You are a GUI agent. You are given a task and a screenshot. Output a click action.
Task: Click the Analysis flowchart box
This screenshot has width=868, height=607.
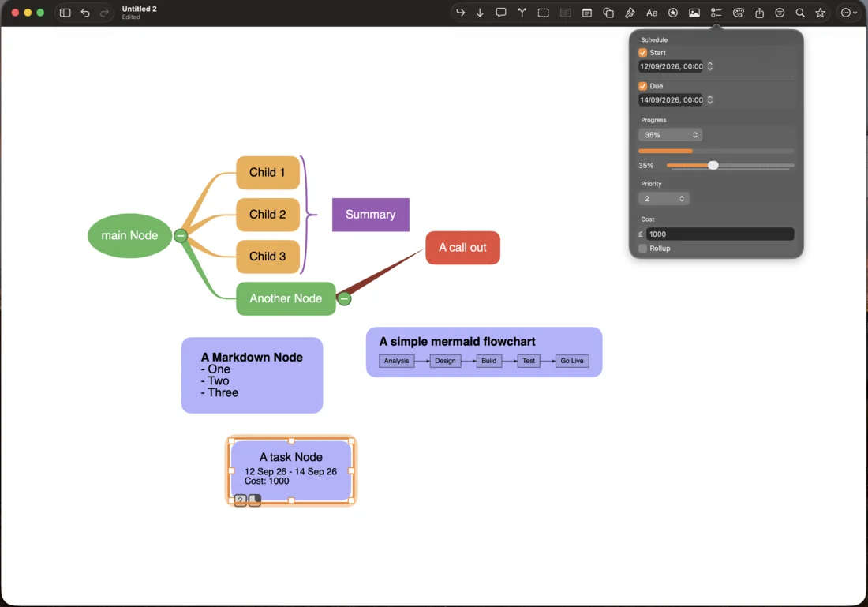(x=396, y=361)
